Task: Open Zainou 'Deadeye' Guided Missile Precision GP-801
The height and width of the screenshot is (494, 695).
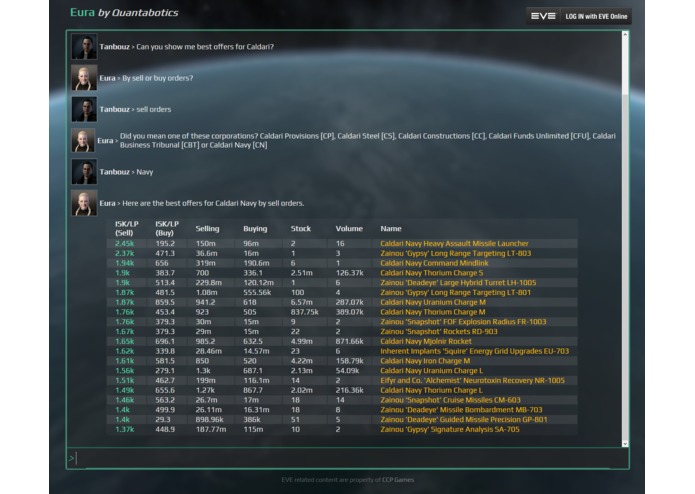Action: [x=464, y=420]
